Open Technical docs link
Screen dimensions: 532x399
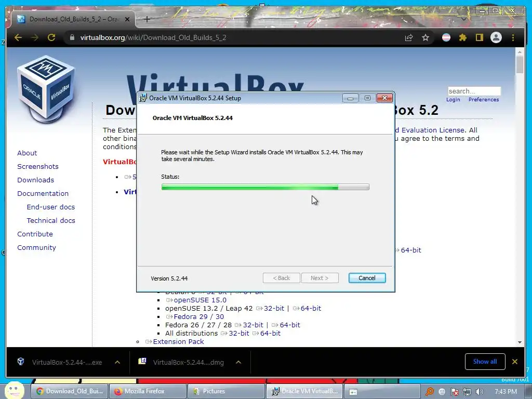pos(51,220)
